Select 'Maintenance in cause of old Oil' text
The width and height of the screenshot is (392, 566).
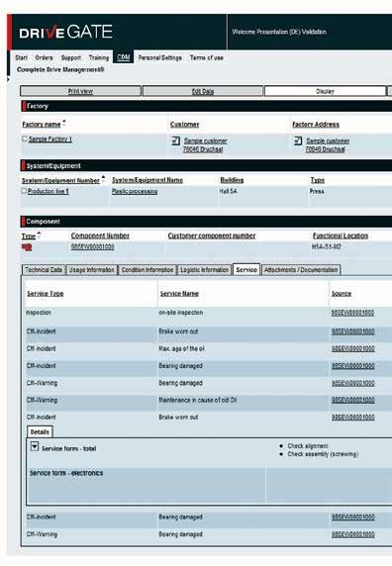(x=198, y=400)
